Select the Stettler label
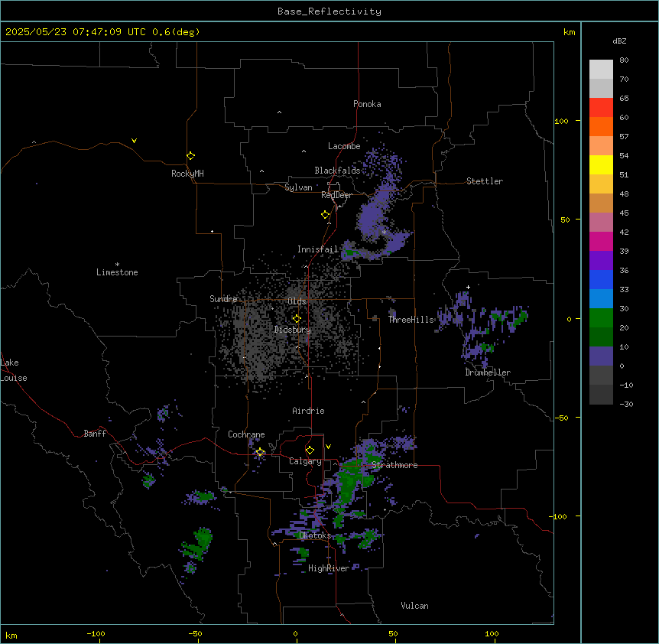 pos(485,181)
